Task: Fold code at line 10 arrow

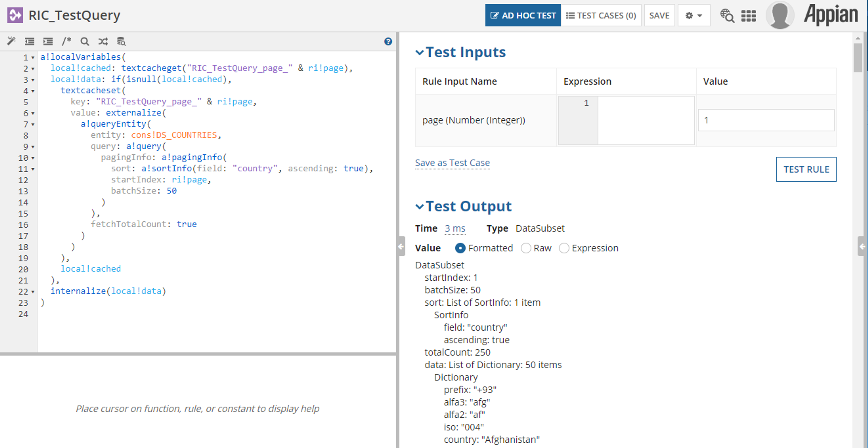Action: pos(33,158)
